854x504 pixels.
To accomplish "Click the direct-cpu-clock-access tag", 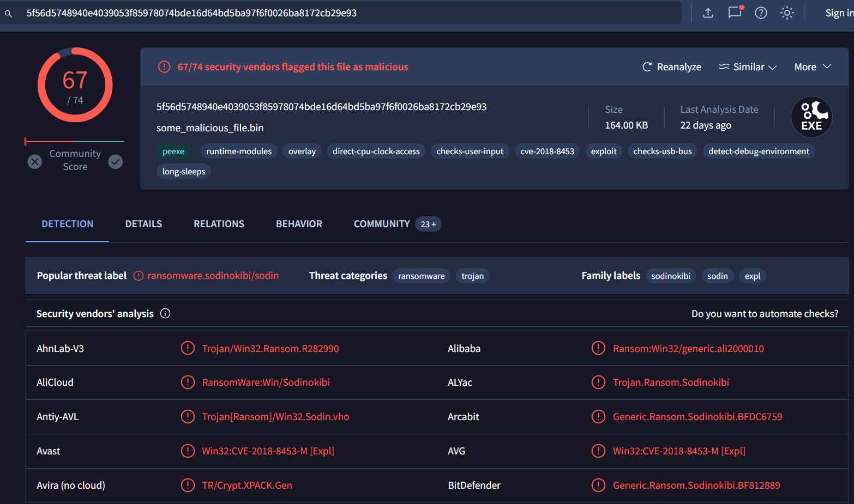I will (376, 151).
